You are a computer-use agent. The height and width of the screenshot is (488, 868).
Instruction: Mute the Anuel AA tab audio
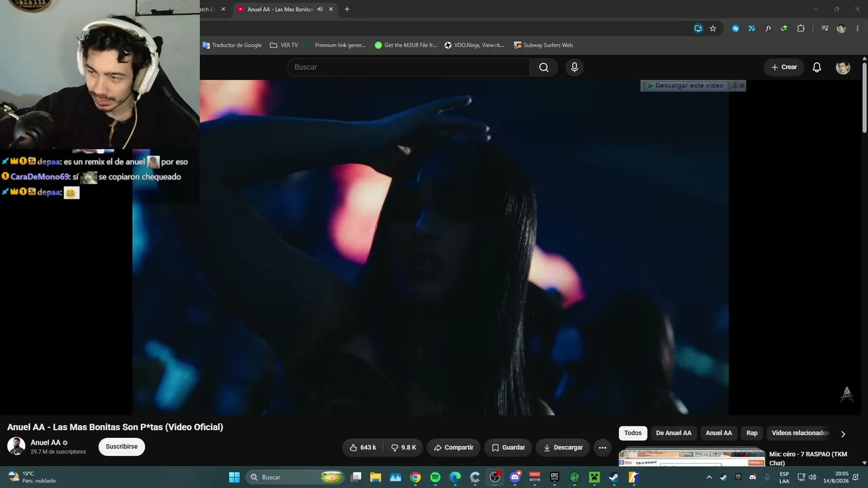(319, 9)
